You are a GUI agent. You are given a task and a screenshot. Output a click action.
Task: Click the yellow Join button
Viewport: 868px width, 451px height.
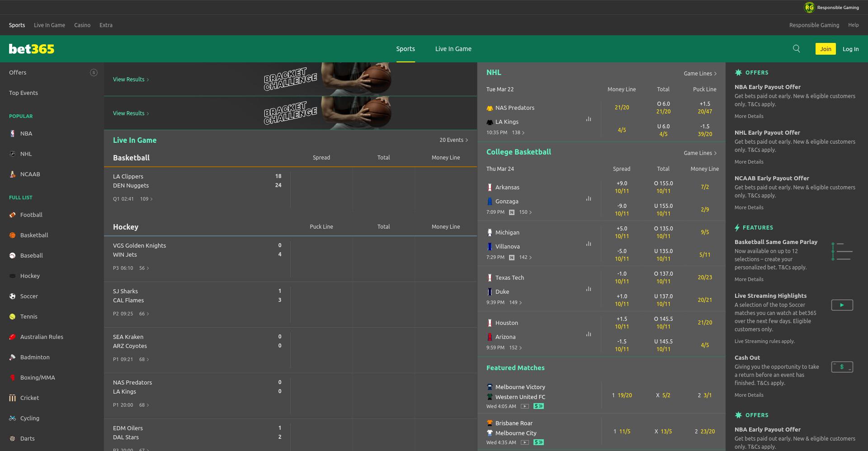tap(826, 49)
